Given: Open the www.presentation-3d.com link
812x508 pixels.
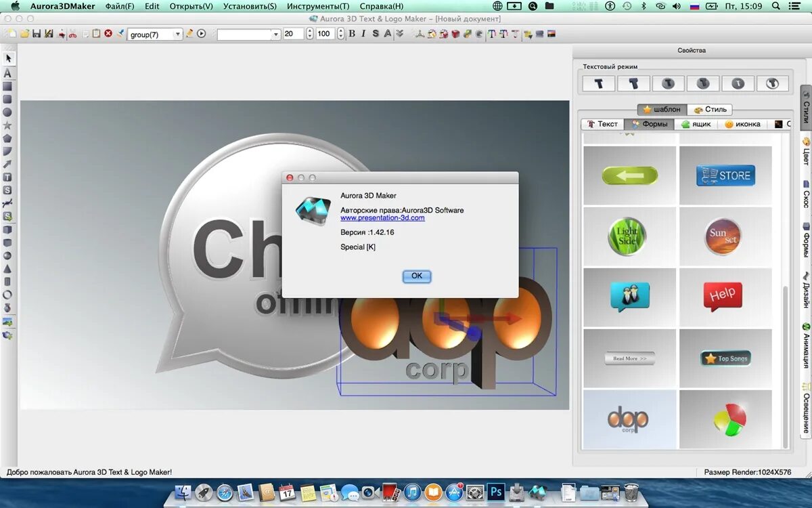Looking at the screenshot, I should [382, 218].
